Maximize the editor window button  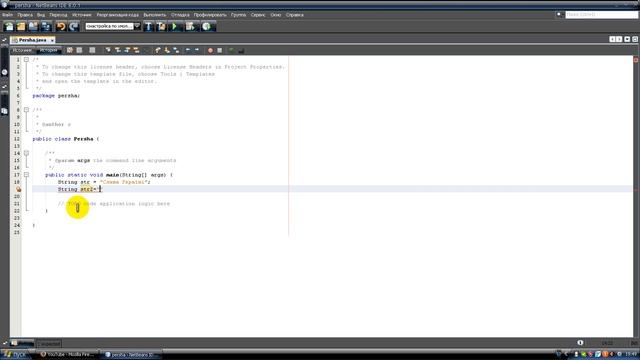(635, 39)
